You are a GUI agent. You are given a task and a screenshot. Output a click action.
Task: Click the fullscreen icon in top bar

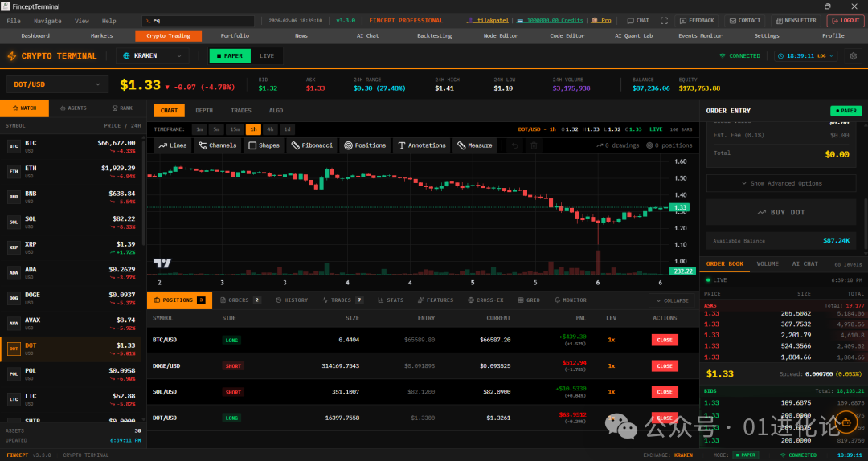pyautogui.click(x=664, y=20)
